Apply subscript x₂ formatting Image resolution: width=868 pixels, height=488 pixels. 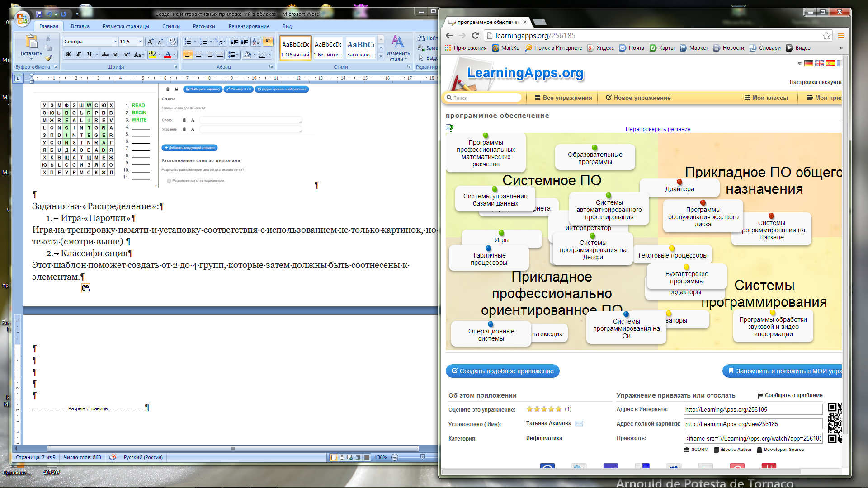(x=116, y=55)
